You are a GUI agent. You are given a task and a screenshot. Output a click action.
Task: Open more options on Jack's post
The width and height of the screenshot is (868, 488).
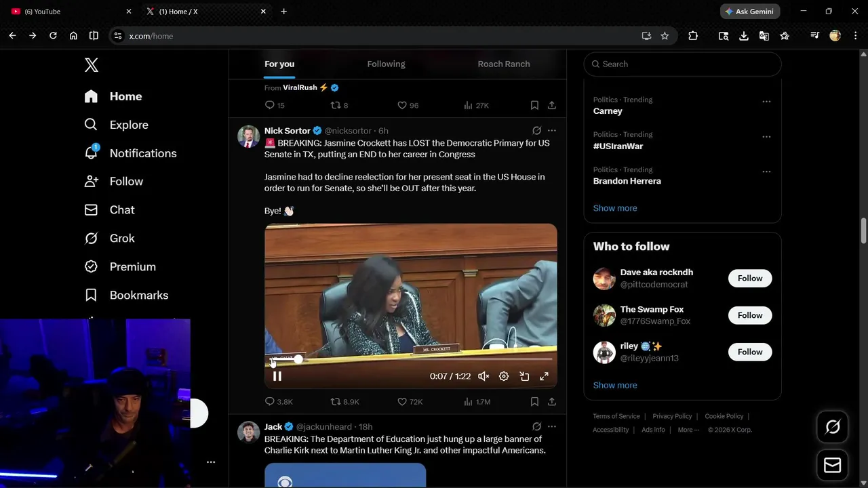552,426
